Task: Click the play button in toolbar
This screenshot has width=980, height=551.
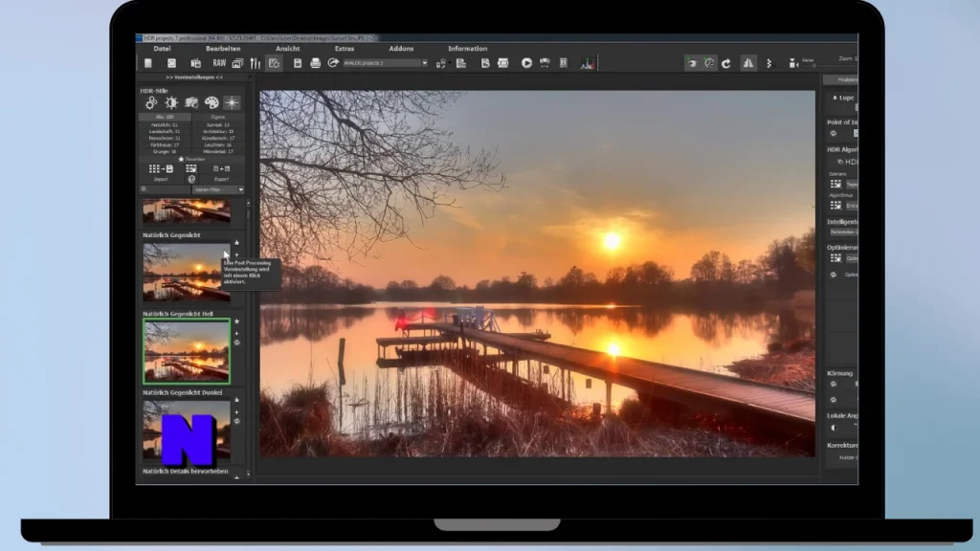Action: coord(527,63)
